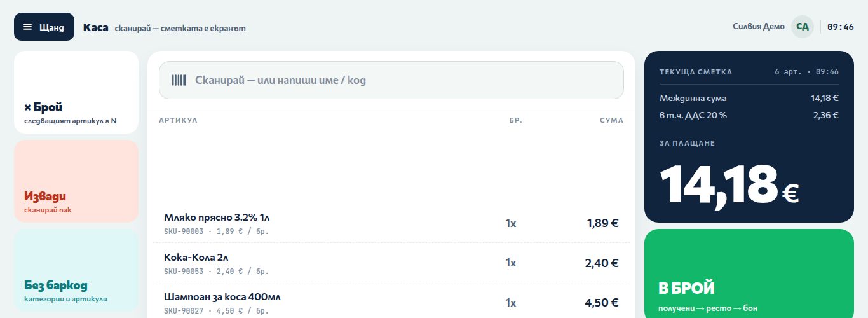This screenshot has width=868, height=318.
Task: Click the СД user avatar
Action: coord(803,27)
